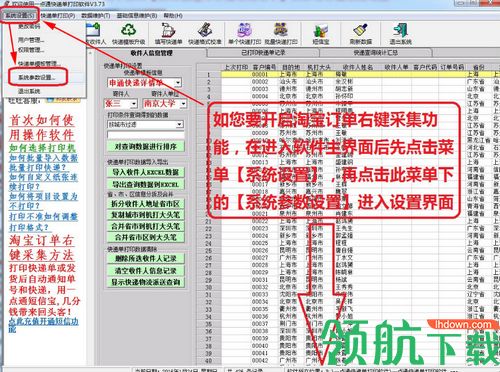The width and height of the screenshot is (500, 372).
Task: Choose 更改密码 in the open menu
Action: pyautogui.click(x=29, y=26)
